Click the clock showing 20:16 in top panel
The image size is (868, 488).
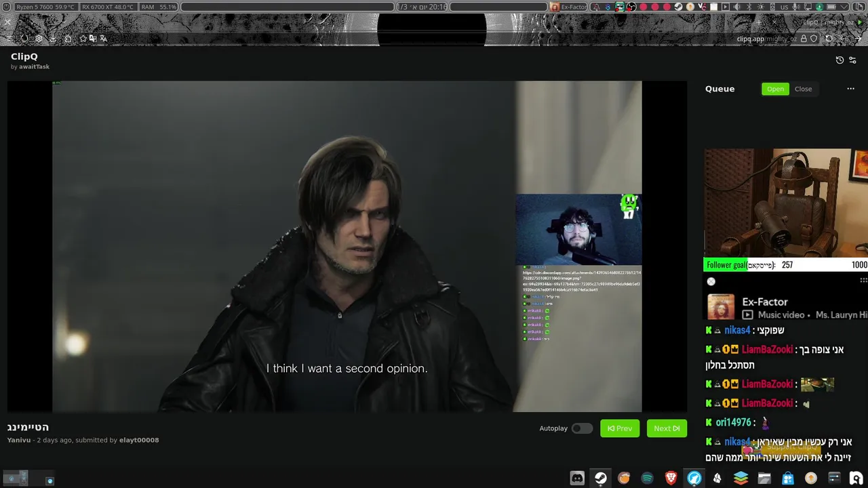[422, 7]
